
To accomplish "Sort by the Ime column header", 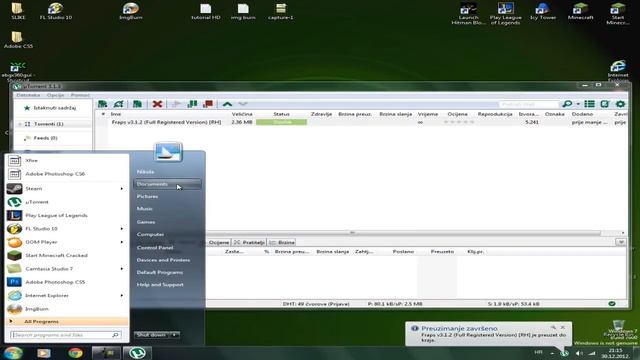I will [116, 114].
